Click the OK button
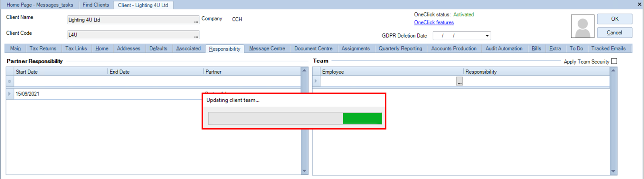The image size is (644, 179). 615,19
